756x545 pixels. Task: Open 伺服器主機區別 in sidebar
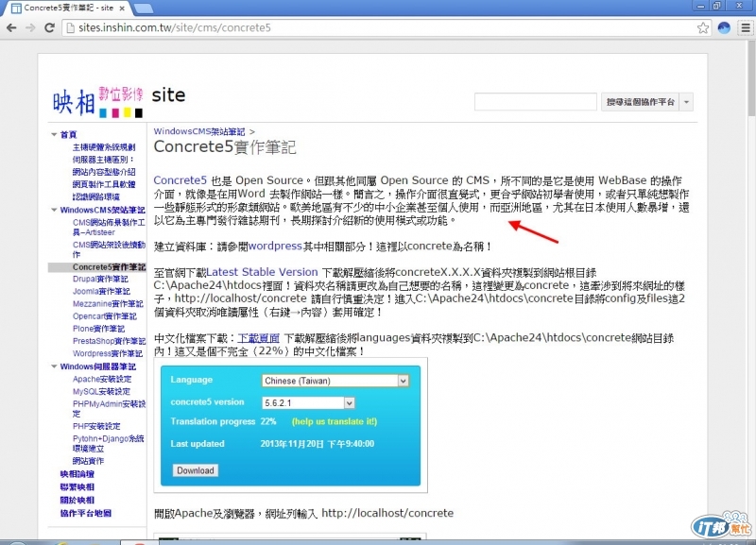(x=103, y=159)
